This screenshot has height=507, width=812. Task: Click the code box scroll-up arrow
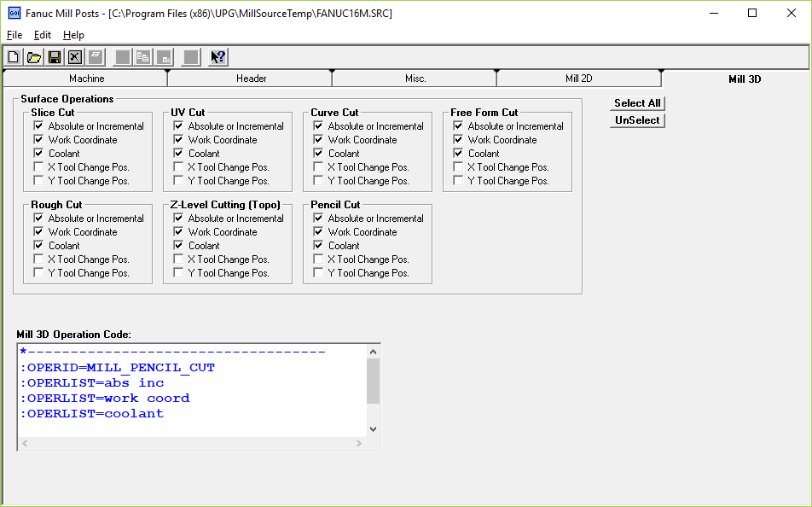point(373,352)
